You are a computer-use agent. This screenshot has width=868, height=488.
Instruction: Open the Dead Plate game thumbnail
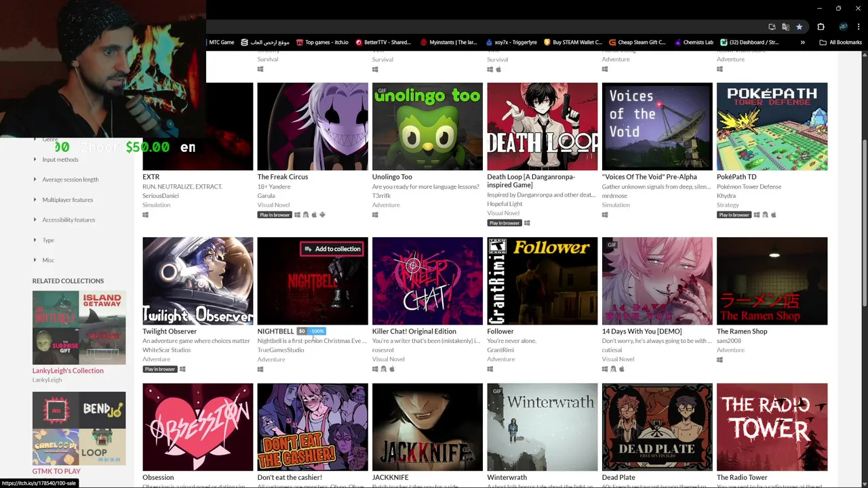(x=657, y=427)
